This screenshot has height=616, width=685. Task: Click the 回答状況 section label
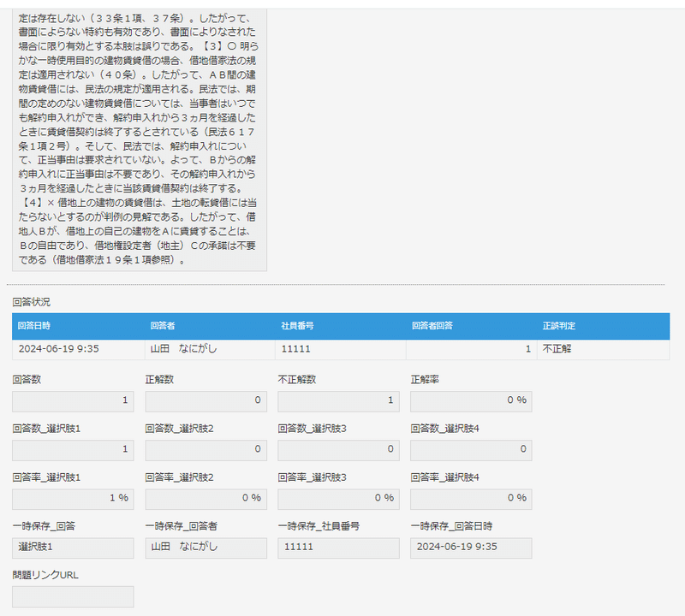coord(31,302)
